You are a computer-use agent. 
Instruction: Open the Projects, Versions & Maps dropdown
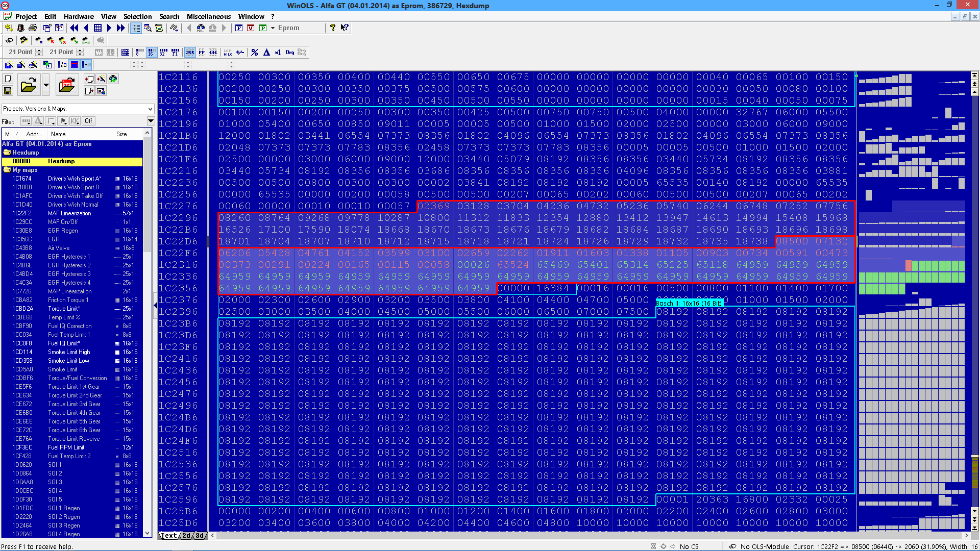coord(78,109)
